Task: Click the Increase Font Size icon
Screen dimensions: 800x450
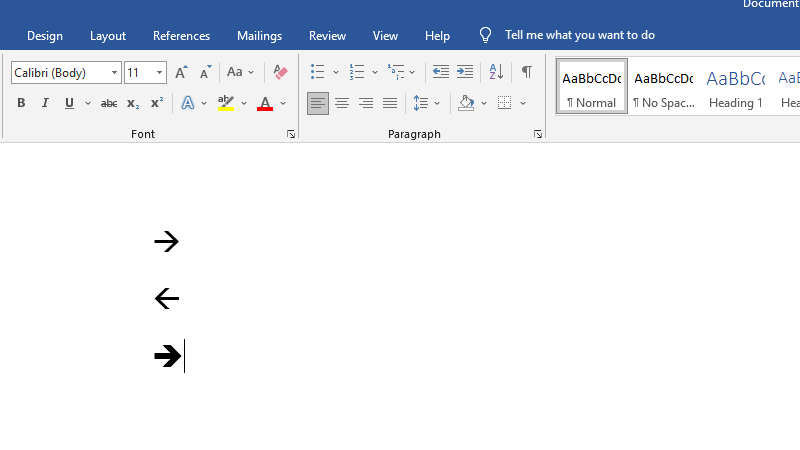Action: tap(181, 72)
